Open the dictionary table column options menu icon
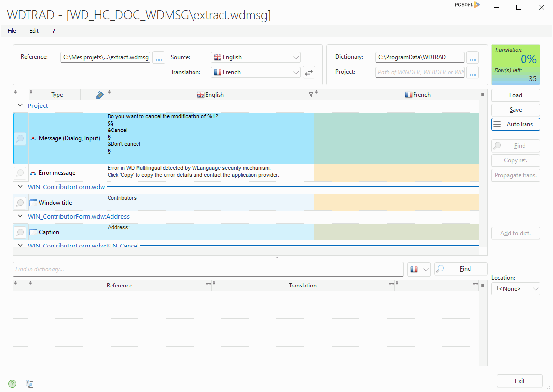553x392 pixels. [483, 285]
